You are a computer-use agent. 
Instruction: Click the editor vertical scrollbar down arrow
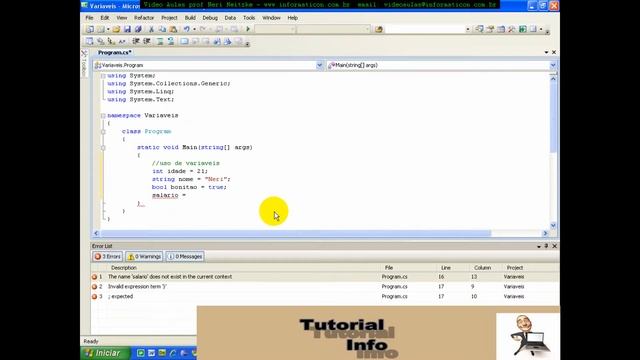(x=553, y=225)
